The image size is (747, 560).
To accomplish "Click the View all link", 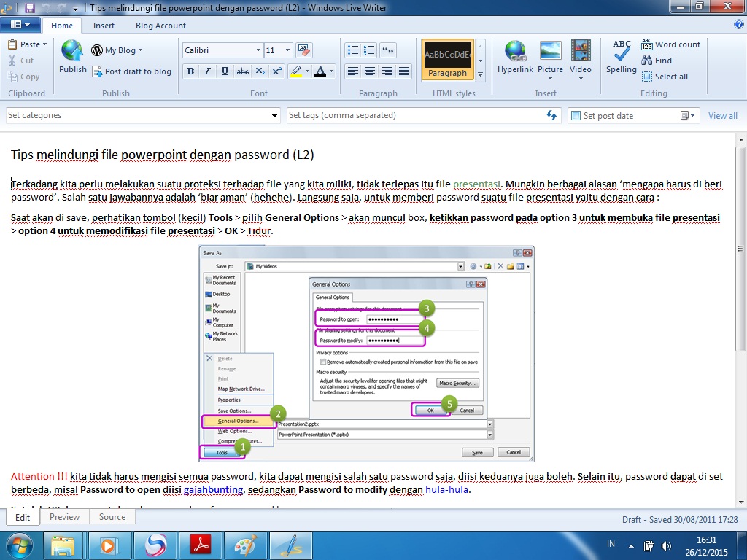I will 722,116.
